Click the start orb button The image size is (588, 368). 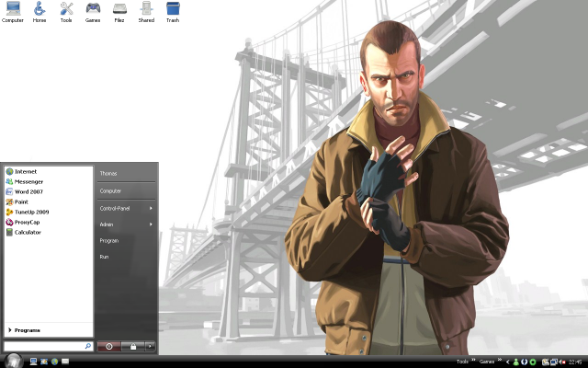tap(14, 361)
